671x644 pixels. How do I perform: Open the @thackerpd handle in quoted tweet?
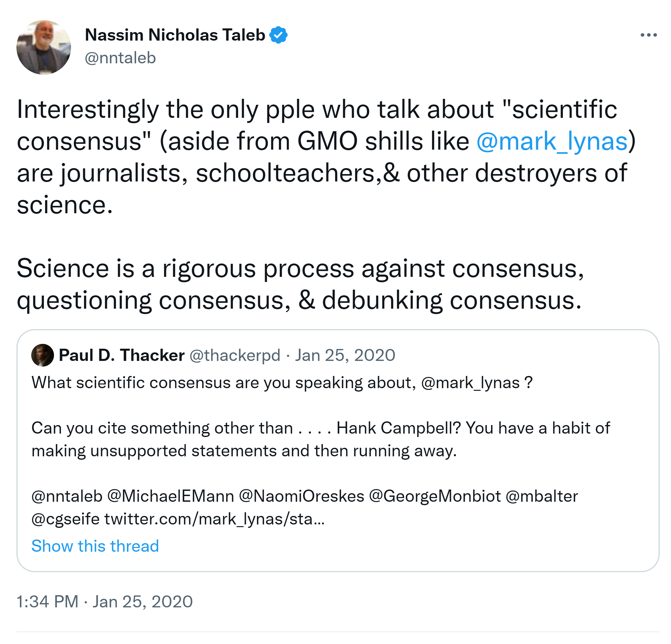(x=235, y=355)
